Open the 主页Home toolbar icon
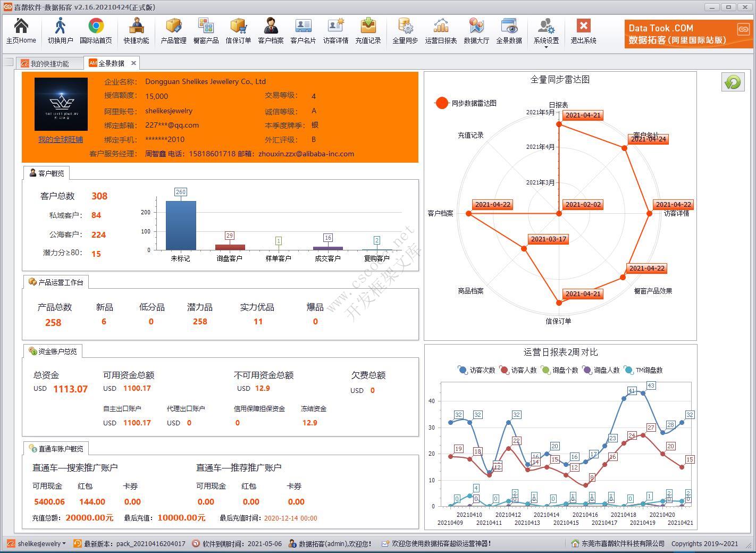Screen dimensions: 756x553 pyautogui.click(x=21, y=31)
